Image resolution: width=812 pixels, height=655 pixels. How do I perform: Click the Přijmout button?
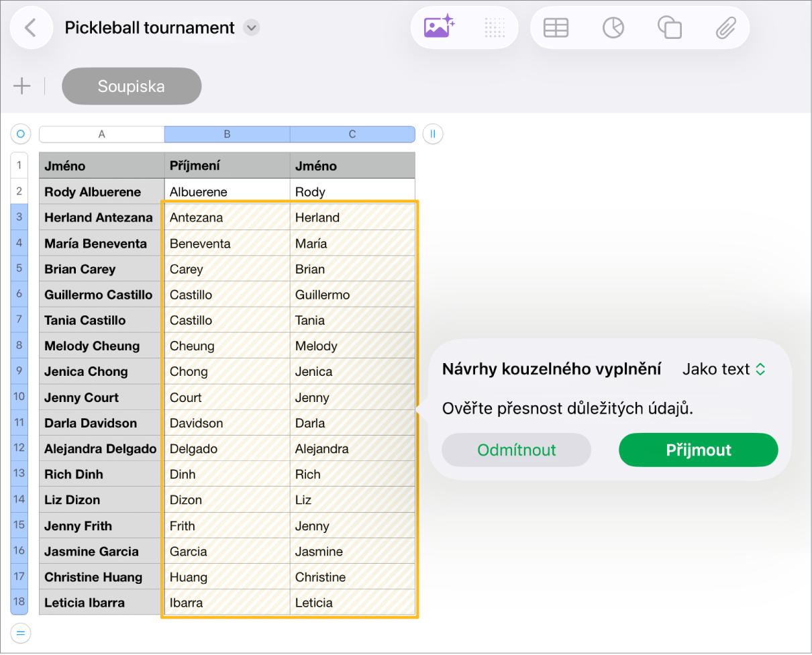(x=699, y=450)
